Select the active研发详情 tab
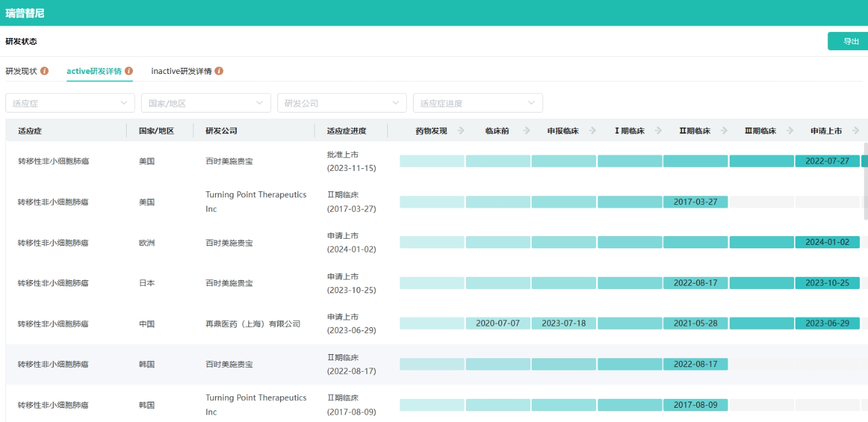Viewport: 868px width, 422px height. (x=94, y=71)
